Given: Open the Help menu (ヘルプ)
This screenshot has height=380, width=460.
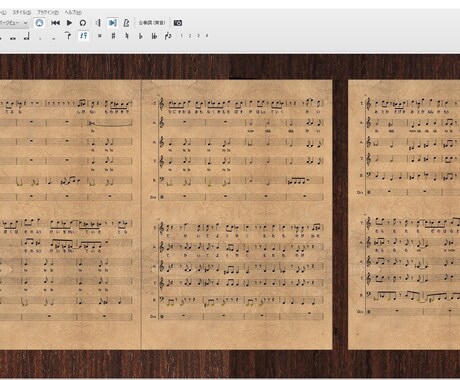Looking at the screenshot, I should [73, 12].
